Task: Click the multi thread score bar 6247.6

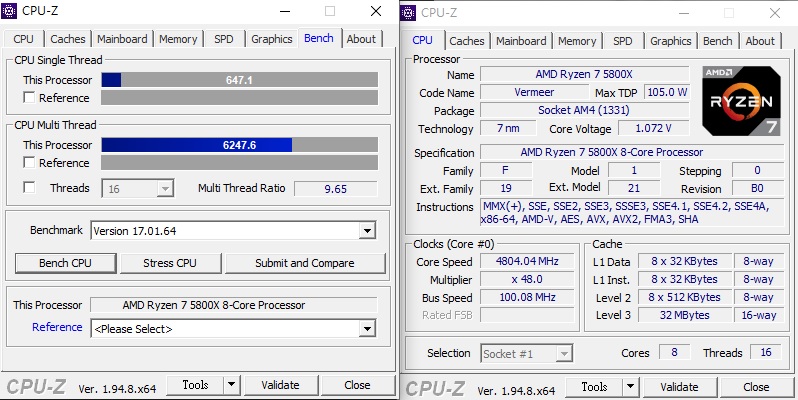Action: pyautogui.click(x=240, y=145)
